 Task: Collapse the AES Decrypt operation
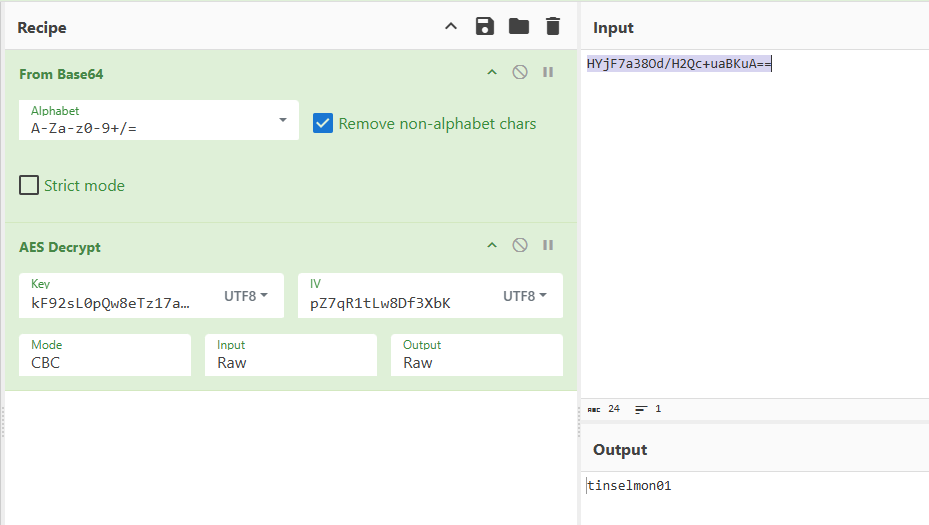pyautogui.click(x=491, y=246)
